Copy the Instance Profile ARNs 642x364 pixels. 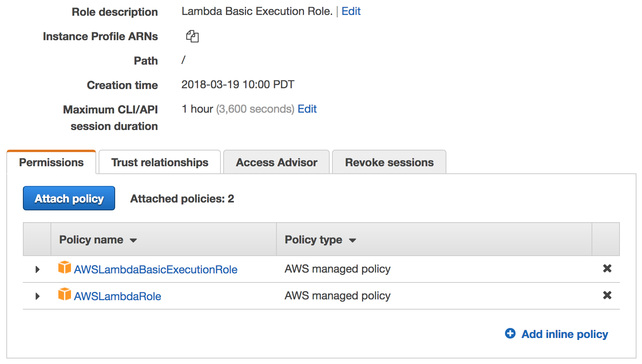(192, 36)
